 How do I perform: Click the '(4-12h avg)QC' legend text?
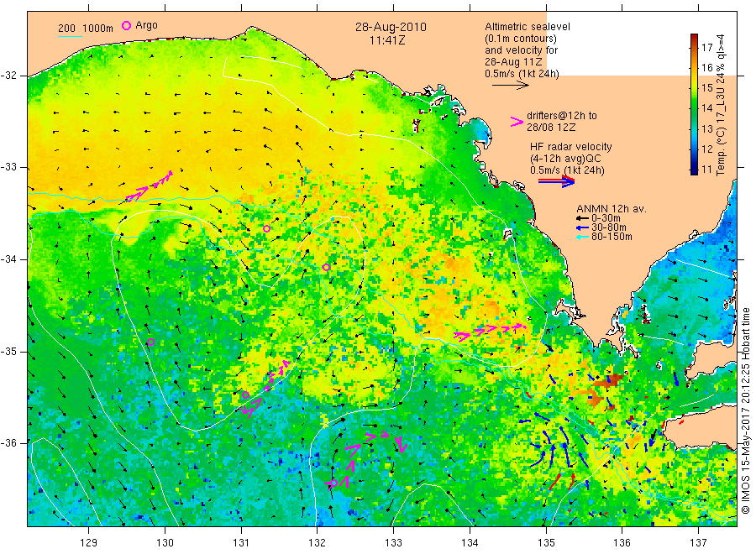tap(565, 159)
